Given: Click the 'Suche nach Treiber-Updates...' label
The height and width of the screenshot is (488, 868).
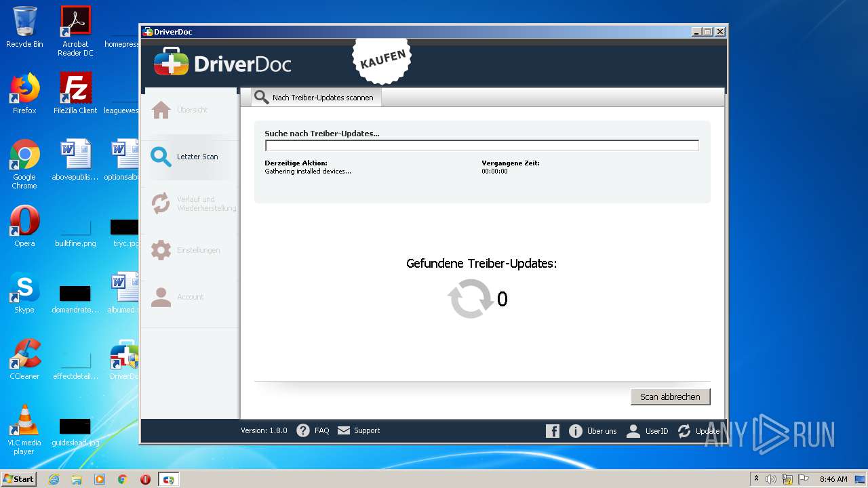Looking at the screenshot, I should (322, 134).
